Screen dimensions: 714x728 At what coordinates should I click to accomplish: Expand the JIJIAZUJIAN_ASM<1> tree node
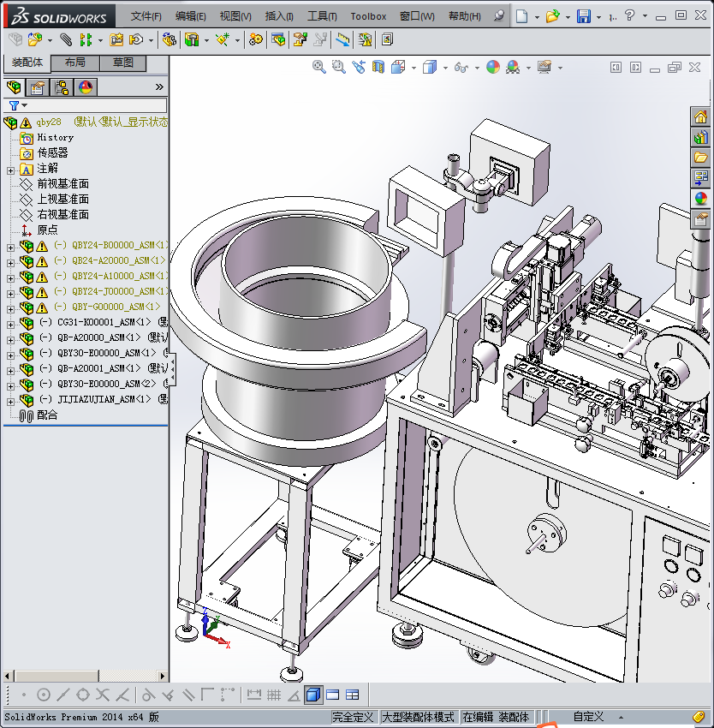(x=10, y=400)
